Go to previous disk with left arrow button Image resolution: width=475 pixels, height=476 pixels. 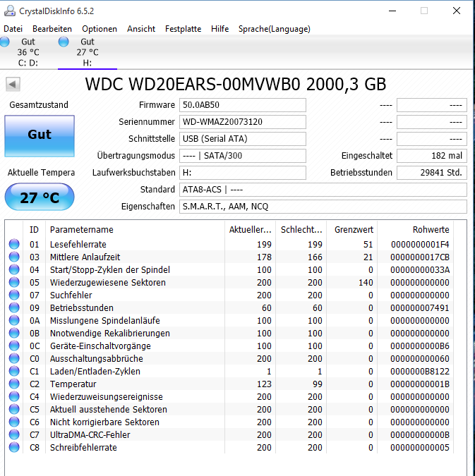pyautogui.click(x=13, y=84)
